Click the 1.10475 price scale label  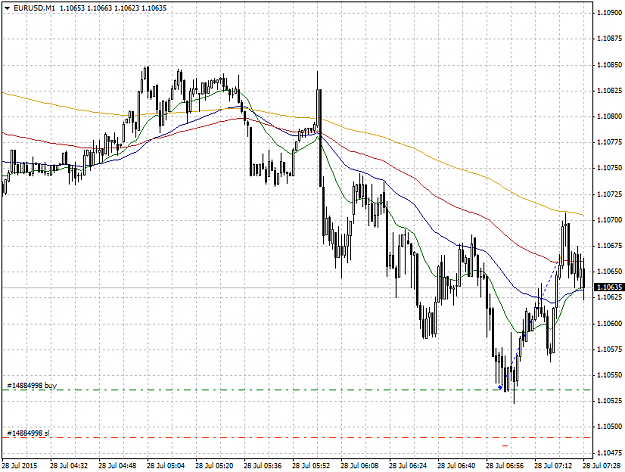[x=610, y=452]
